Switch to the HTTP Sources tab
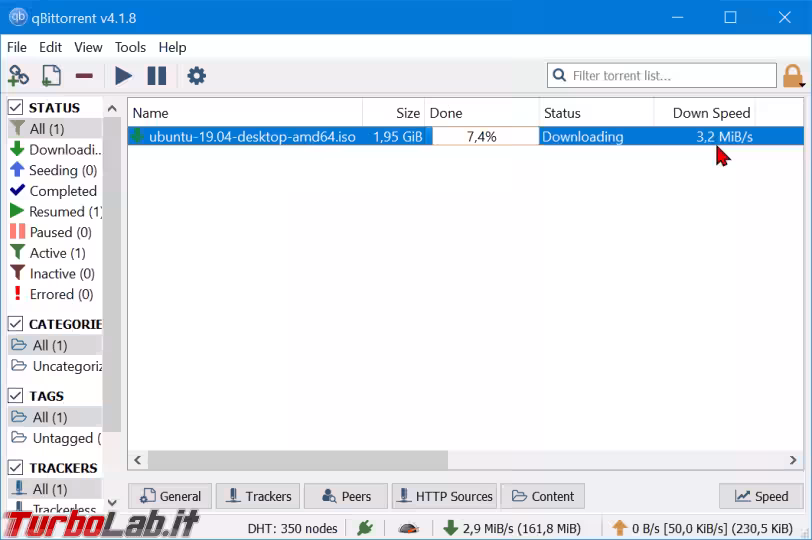This screenshot has width=812, height=540. click(445, 496)
